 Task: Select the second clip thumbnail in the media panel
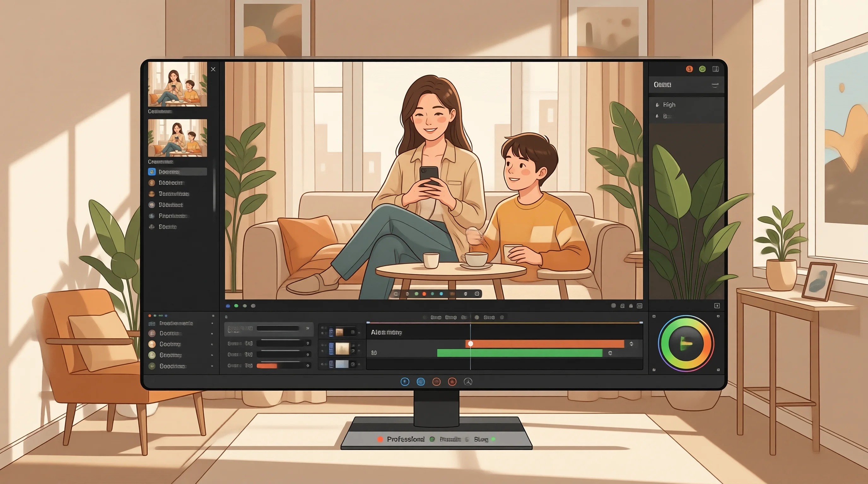(178, 138)
